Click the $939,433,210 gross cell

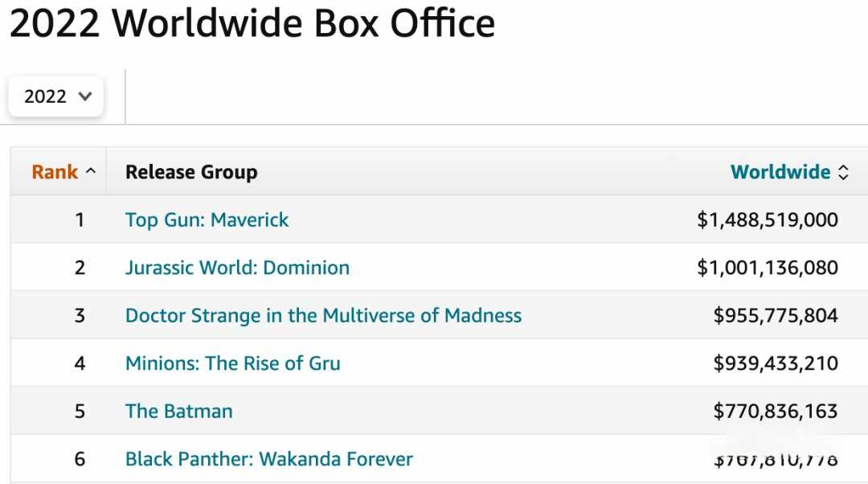point(775,363)
